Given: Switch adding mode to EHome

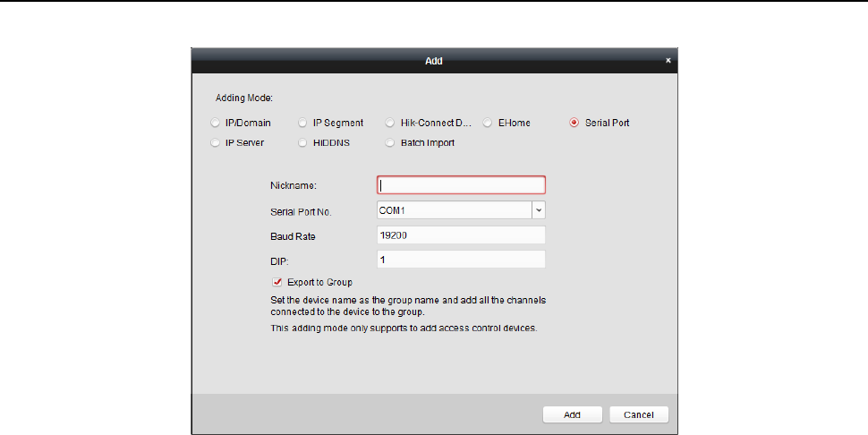Looking at the screenshot, I should (x=489, y=123).
